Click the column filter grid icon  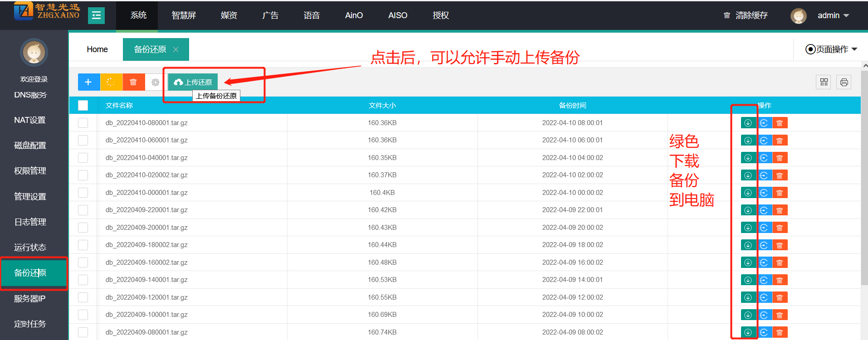(824, 82)
